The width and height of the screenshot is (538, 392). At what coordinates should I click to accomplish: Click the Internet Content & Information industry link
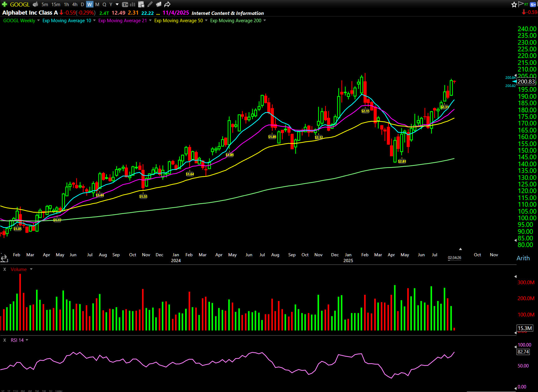[228, 13]
